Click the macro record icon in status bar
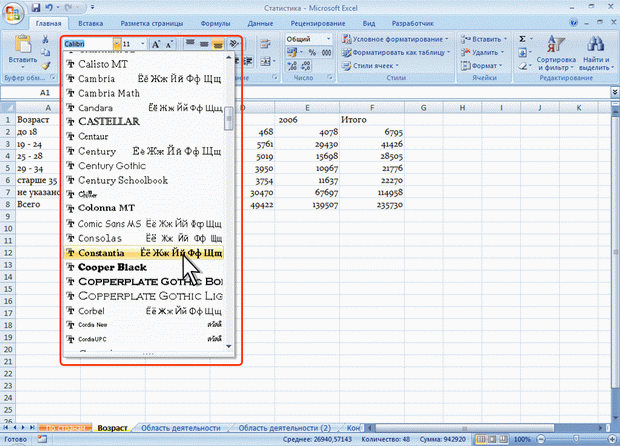The image size is (620, 446). click(x=42, y=439)
